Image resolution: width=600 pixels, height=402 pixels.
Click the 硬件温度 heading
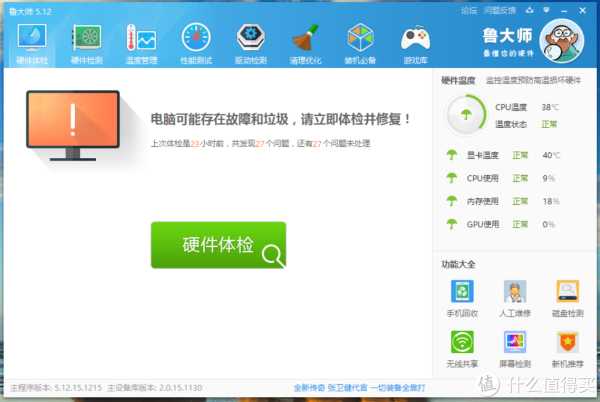point(458,80)
